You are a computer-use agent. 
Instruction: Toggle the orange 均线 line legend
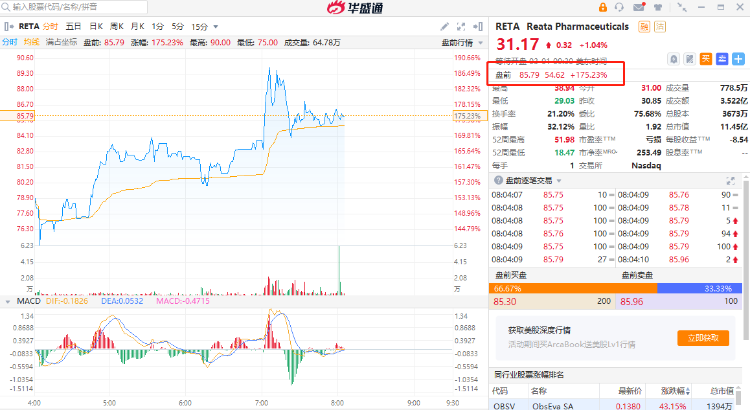[32, 42]
